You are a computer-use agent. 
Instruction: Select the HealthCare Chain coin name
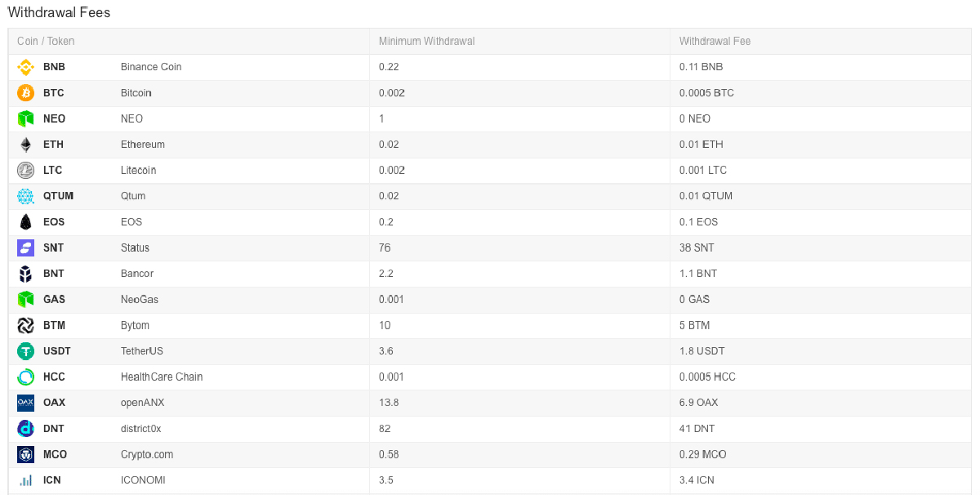tap(162, 377)
